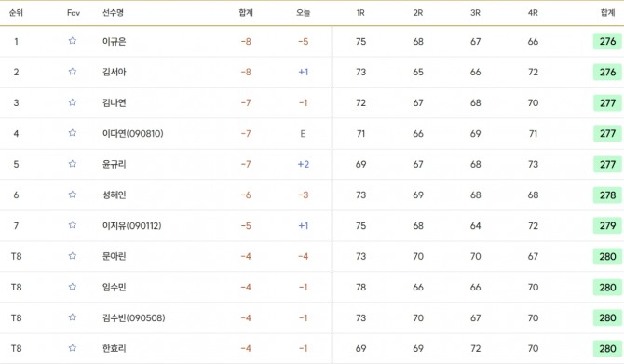
Task: Click the star beside 이지유(090112)
Action: pyautogui.click(x=72, y=225)
